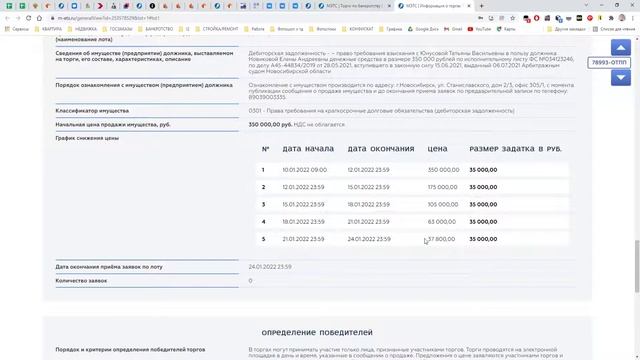Select the price 37 800,00 in row 5
The height and width of the screenshot is (360, 640).
[x=441, y=239]
